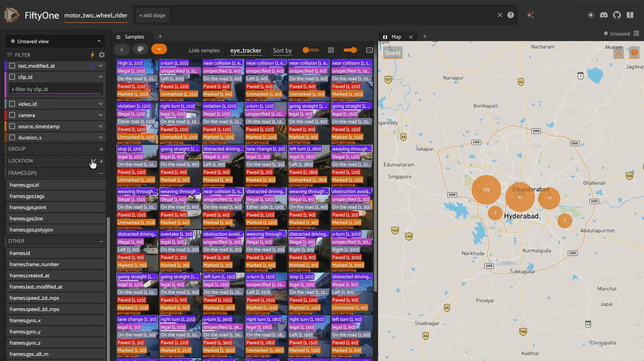Click the map lasso selection icon
This screenshot has width=644, height=361.
point(619,53)
